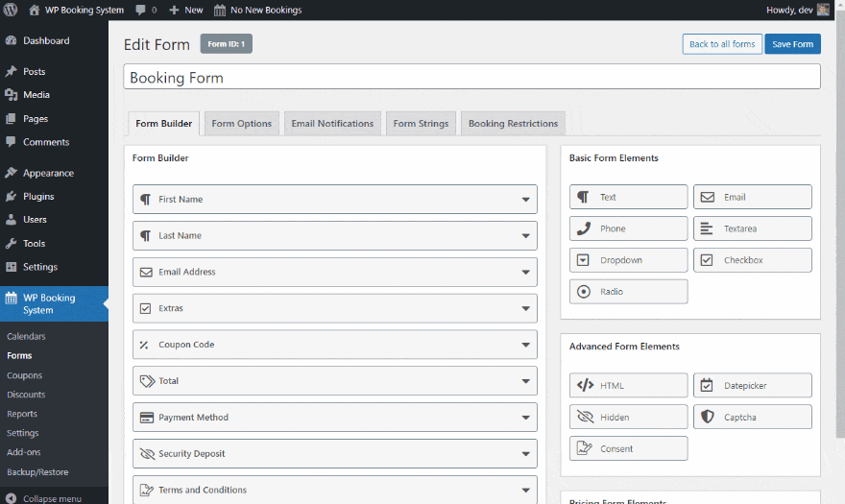Click the user avatar in admin bar

click(823, 10)
